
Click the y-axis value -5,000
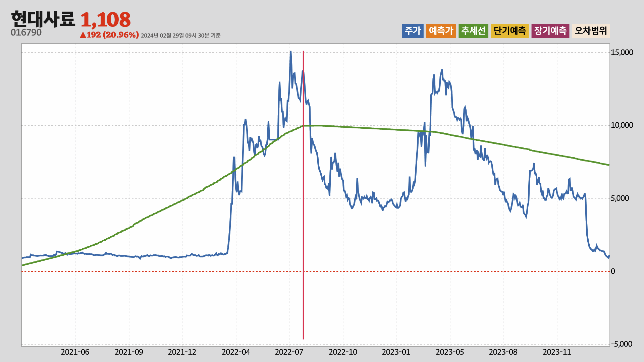[622, 344]
